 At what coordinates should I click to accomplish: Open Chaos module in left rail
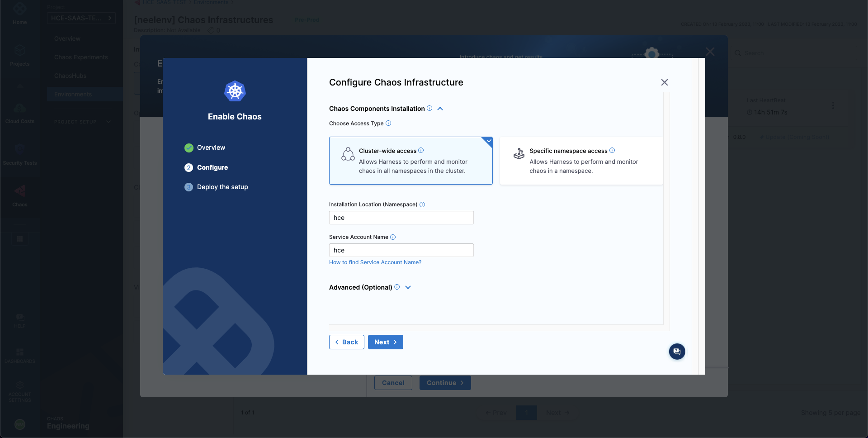point(20,196)
